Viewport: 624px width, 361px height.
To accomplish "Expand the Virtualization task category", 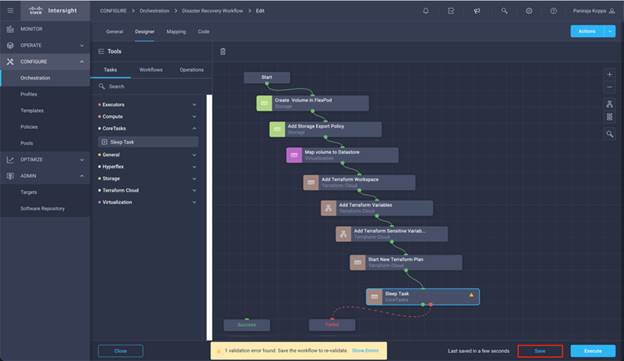I will (194, 202).
